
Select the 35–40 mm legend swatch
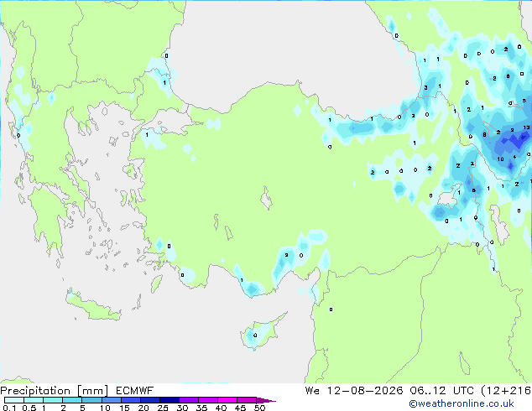(207, 400)
